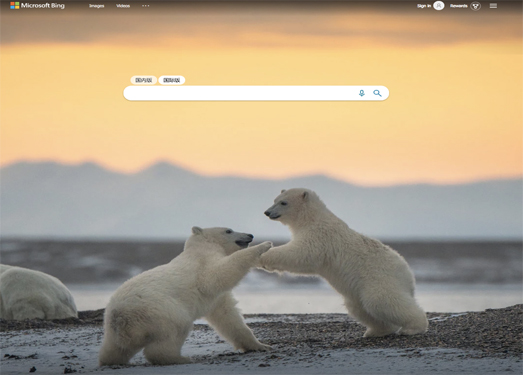523x375 pixels.
Task: Open the hamburger settings menu icon
Action: 493,6
